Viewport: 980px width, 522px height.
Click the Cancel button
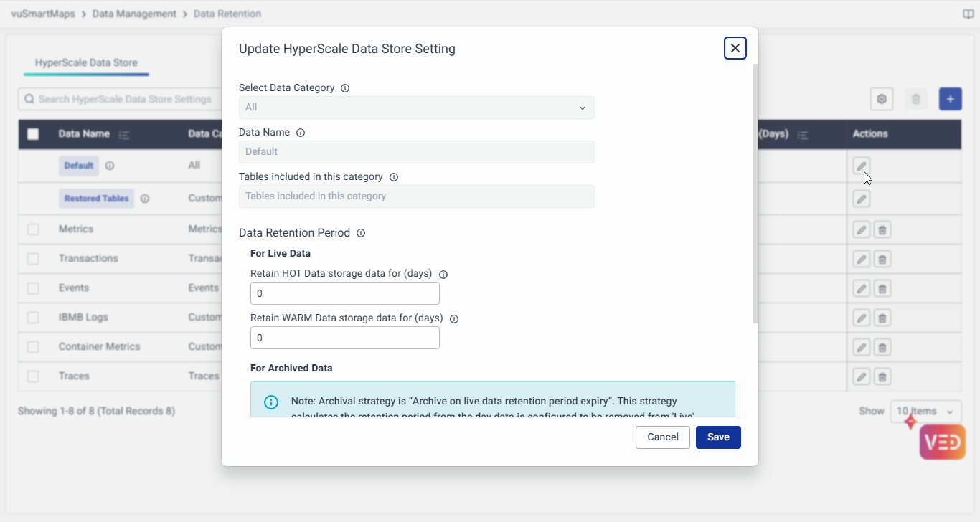[662, 437]
